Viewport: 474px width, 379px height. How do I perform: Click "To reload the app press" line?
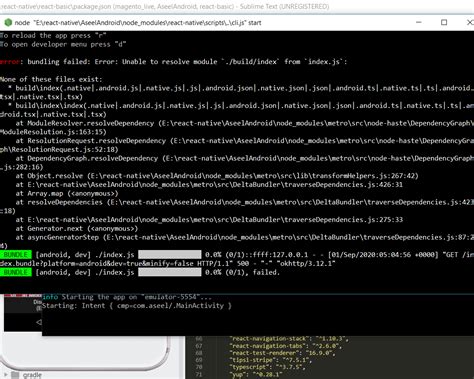53,35
